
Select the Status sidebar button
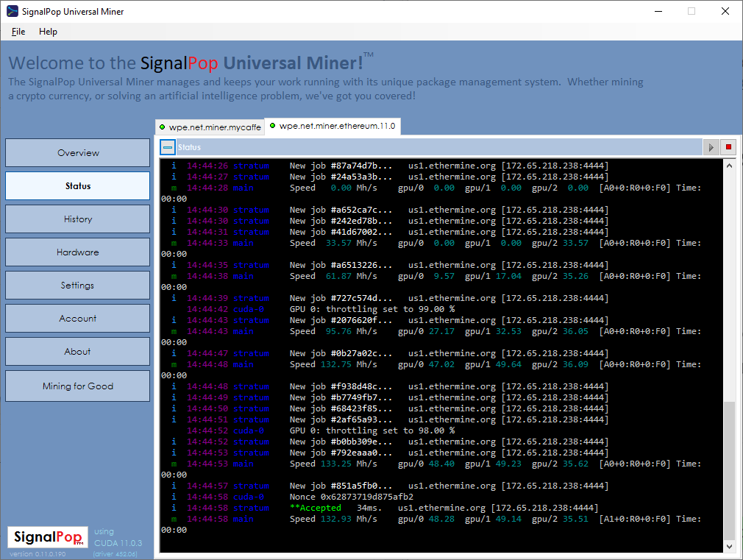(x=78, y=186)
